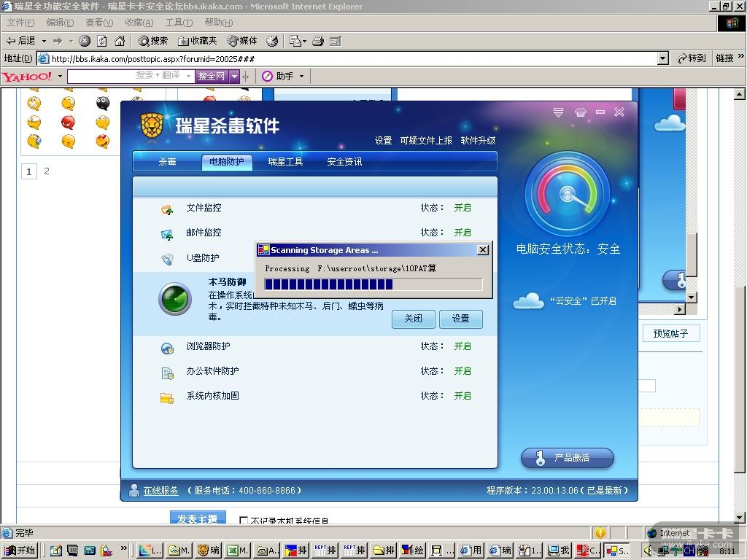The height and width of the screenshot is (560, 747).
Task: Open the 文件(F) menu
Action: [x=20, y=23]
